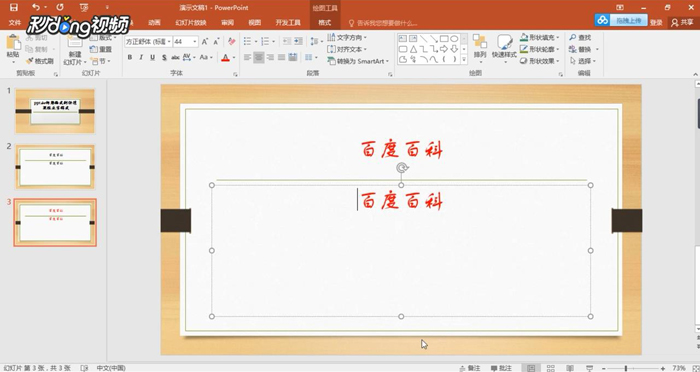Image resolution: width=700 pixels, height=372 pixels.
Task: Open the font color dropdown arrow
Action: point(234,58)
